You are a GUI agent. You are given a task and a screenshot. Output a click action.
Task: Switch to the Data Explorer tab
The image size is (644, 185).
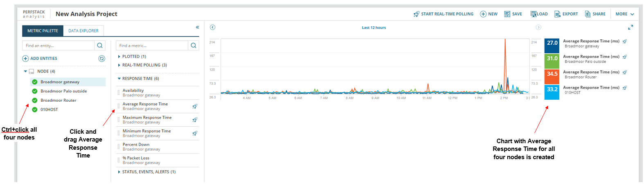click(x=83, y=31)
